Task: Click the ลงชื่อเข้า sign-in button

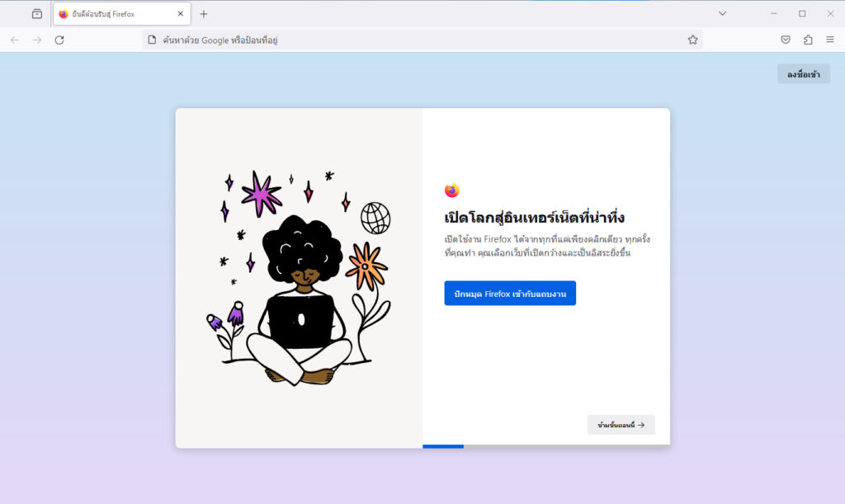Action: click(804, 74)
